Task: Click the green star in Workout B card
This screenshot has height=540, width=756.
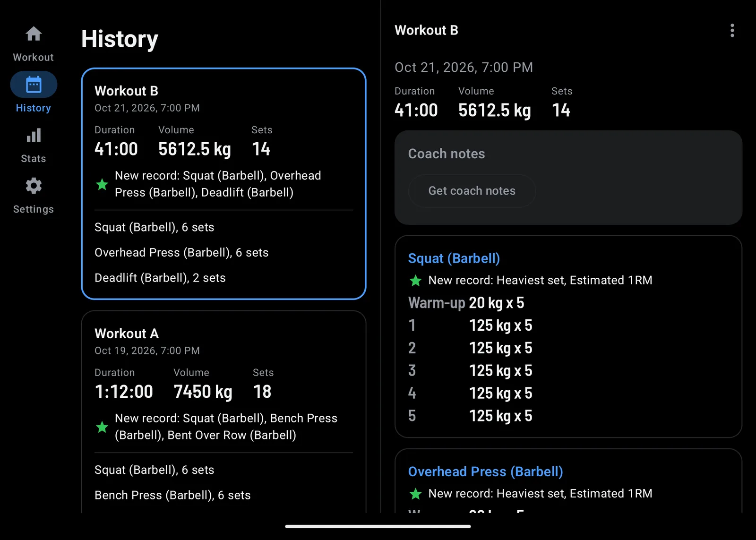Action: pyautogui.click(x=102, y=184)
